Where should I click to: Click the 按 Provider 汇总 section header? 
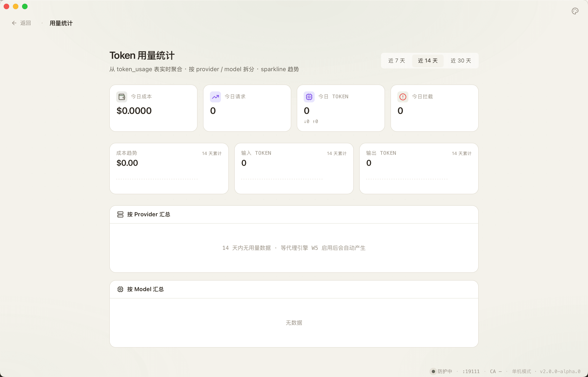click(x=294, y=214)
